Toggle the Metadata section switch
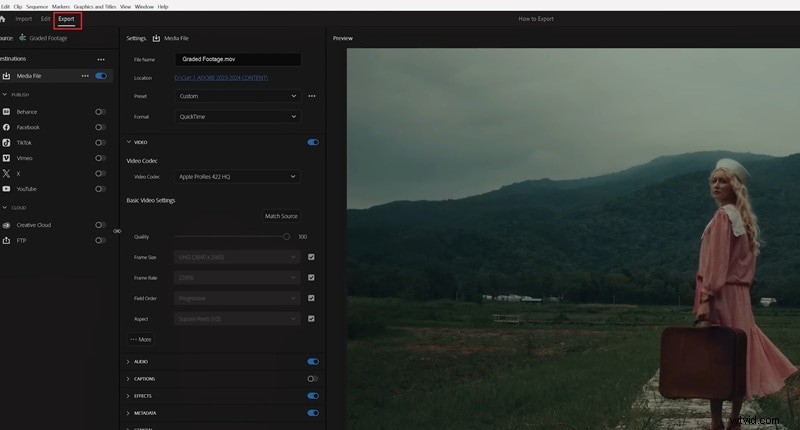The height and width of the screenshot is (430, 800). (x=313, y=413)
